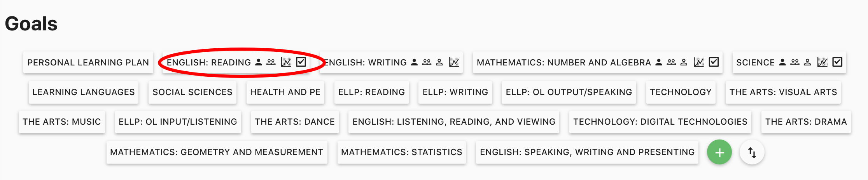This screenshot has height=180, width=868.
Task: Open Mathematics: Geometry and Measurement goal
Action: pos(217,152)
